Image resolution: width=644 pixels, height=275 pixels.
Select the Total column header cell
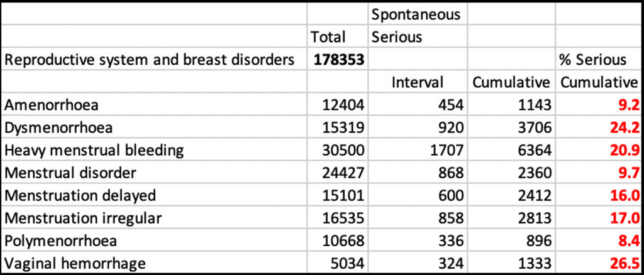(328, 38)
